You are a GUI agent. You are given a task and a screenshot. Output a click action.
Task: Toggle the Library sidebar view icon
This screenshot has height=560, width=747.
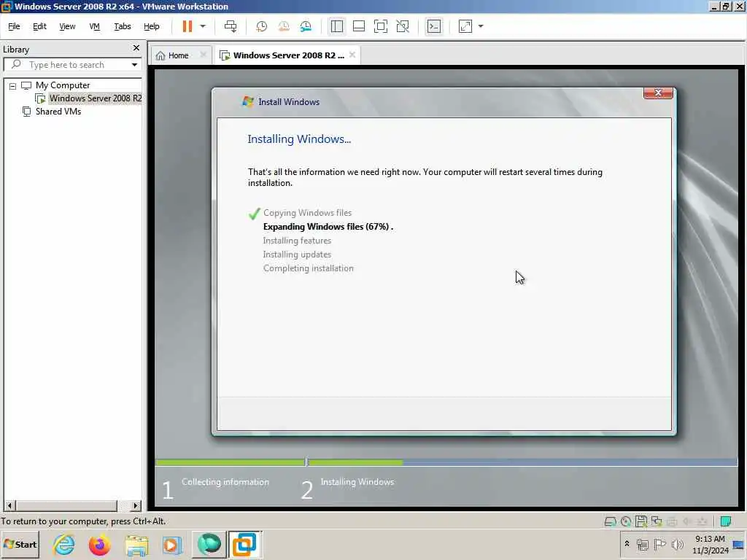(337, 26)
